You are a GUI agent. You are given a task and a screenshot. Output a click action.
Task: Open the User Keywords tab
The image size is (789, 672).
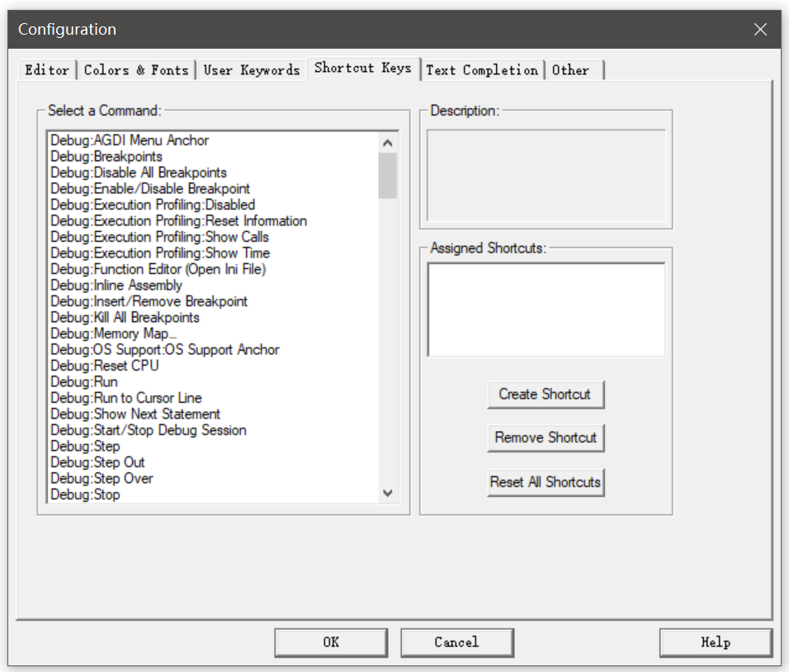click(x=252, y=70)
